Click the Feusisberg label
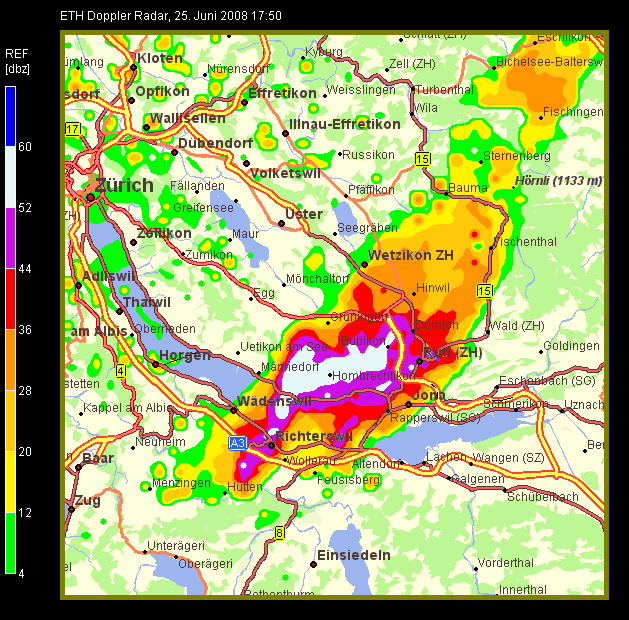The width and height of the screenshot is (629, 620). [x=348, y=480]
